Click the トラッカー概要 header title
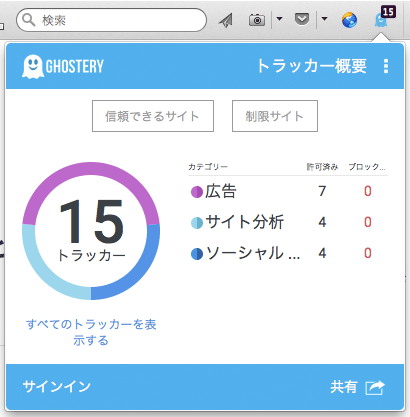This screenshot has width=410, height=417. point(312,66)
